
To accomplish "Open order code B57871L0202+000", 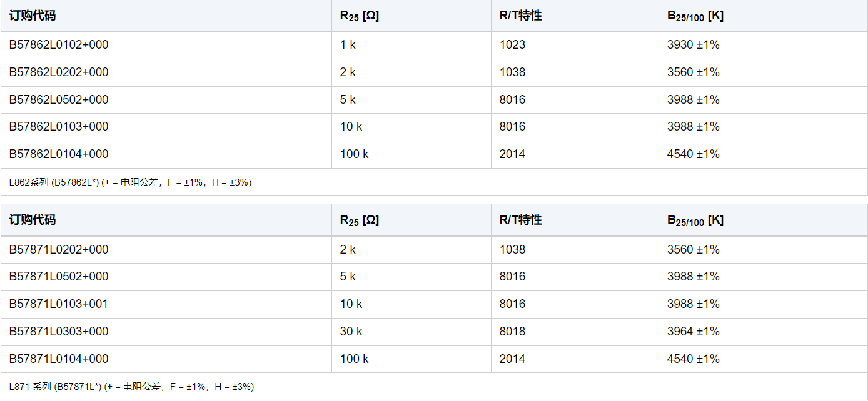I will (x=59, y=250).
